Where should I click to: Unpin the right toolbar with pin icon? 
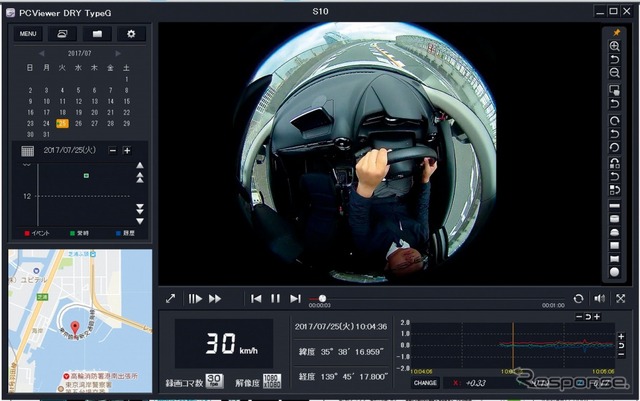coord(615,32)
